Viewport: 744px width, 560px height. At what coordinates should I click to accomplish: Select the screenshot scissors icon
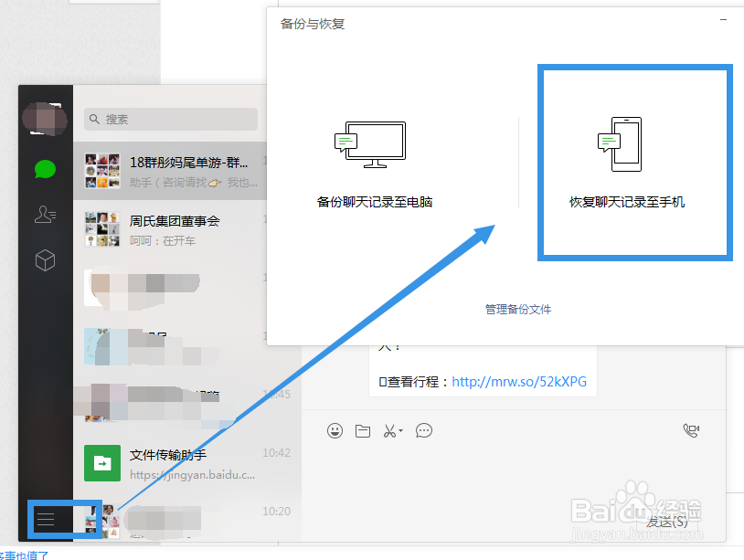pyautogui.click(x=389, y=430)
